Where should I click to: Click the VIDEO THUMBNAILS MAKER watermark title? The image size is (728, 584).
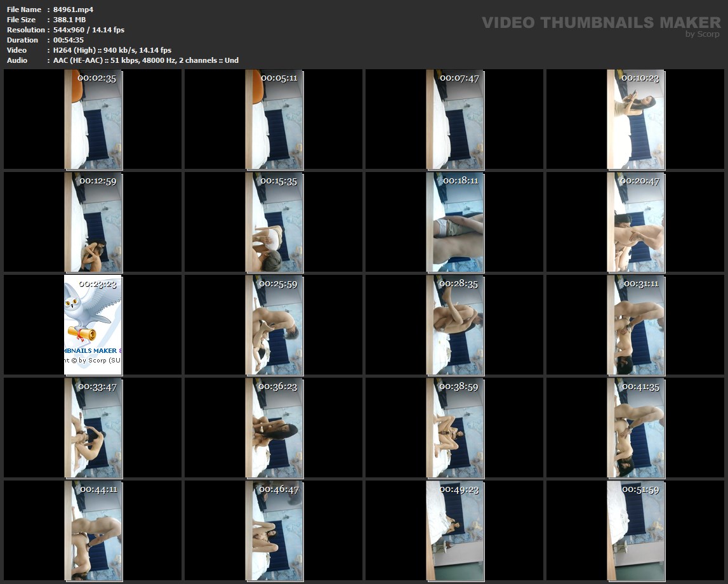pyautogui.click(x=600, y=23)
